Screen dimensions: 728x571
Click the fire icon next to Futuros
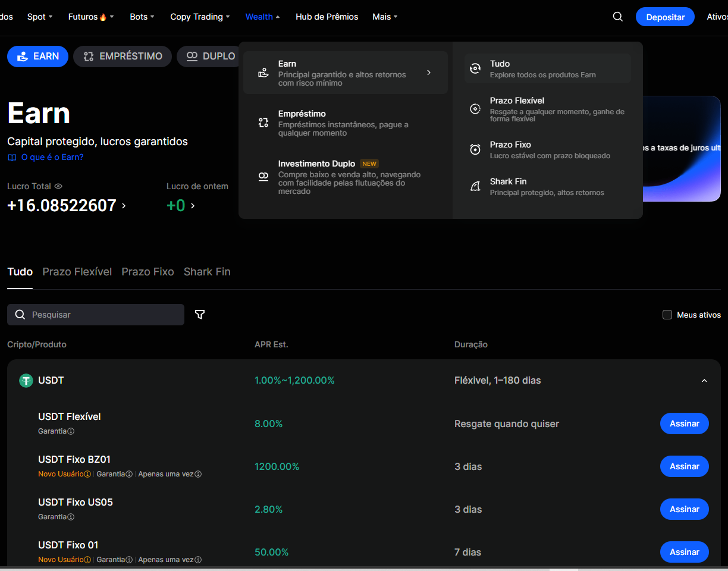click(103, 17)
